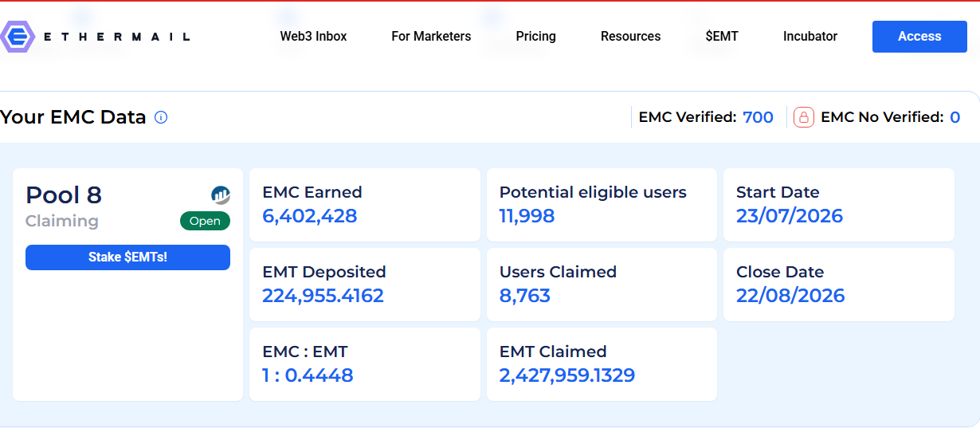Open the $EMT menu item
The image size is (980, 444).
722,37
